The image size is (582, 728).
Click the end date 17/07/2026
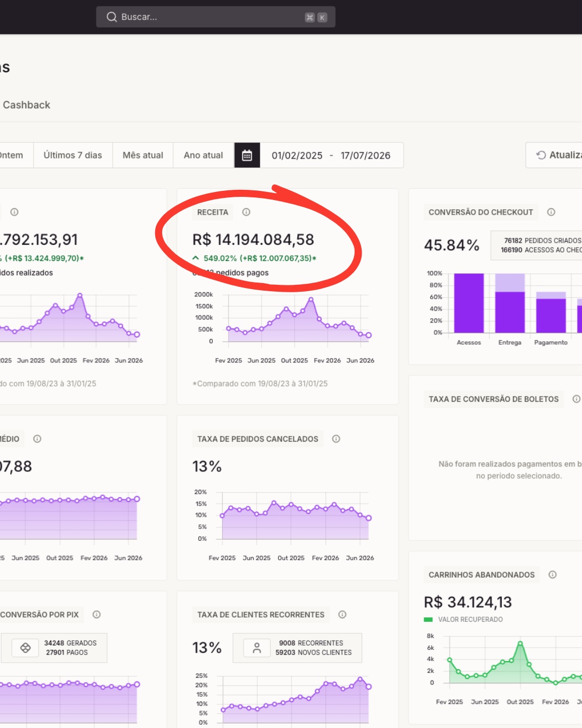coord(365,155)
